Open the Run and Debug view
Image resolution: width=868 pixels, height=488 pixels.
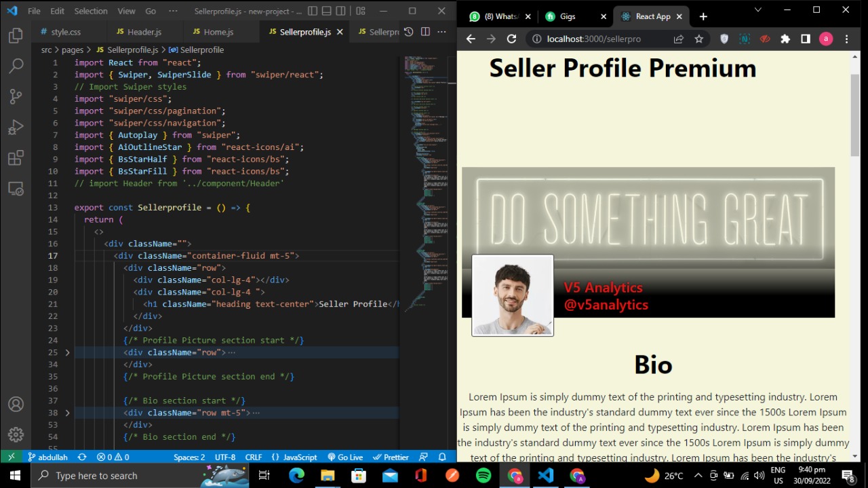tap(16, 127)
